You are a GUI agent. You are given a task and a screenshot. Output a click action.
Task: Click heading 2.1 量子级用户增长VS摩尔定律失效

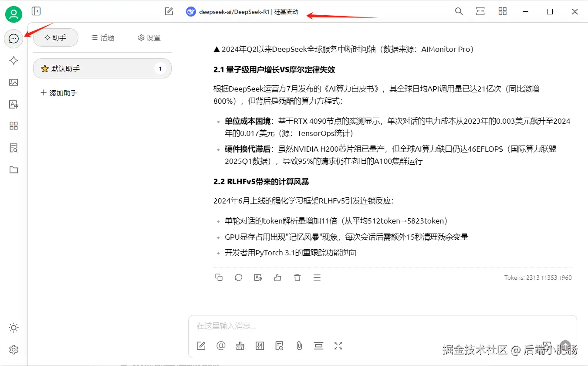pos(274,70)
